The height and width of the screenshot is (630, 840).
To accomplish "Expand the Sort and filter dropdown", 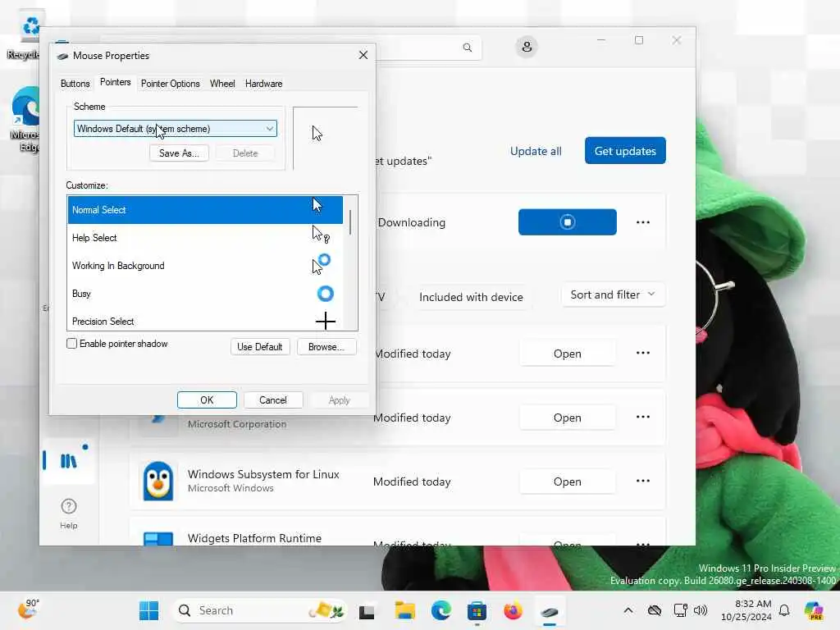I will click(614, 294).
